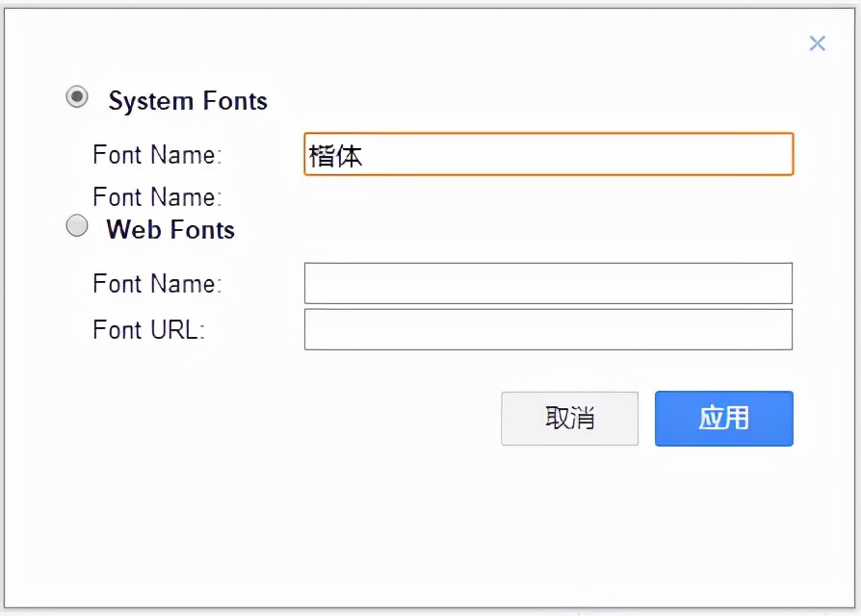Click the System Fonts heading text
The image size is (861, 616).
click(188, 101)
